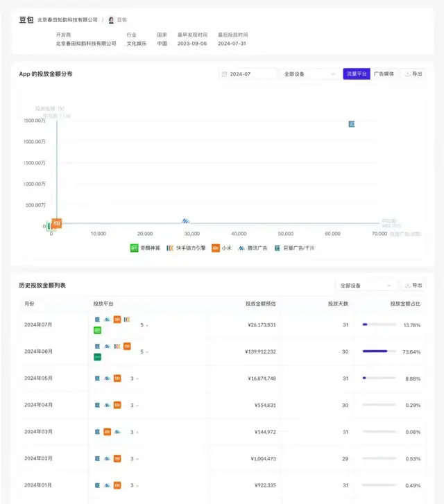
Task: Click the dark green platform icon in 2024年06月 row
Action: tap(98, 357)
